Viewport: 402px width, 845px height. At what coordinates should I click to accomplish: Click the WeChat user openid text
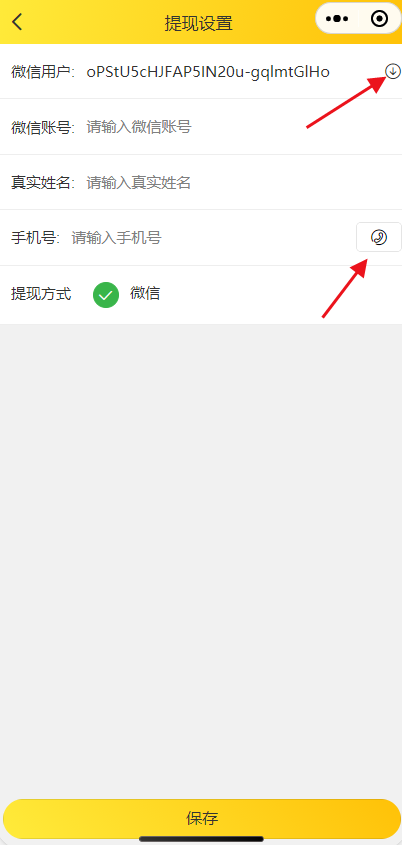click(208, 72)
